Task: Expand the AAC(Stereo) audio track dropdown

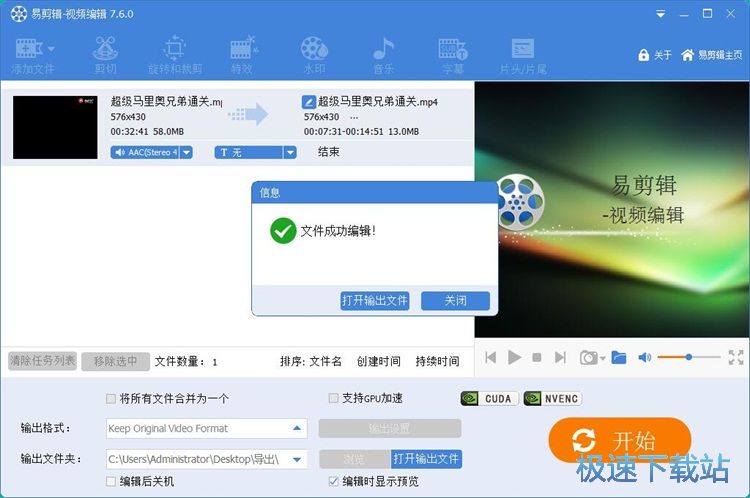Action: click(x=187, y=153)
